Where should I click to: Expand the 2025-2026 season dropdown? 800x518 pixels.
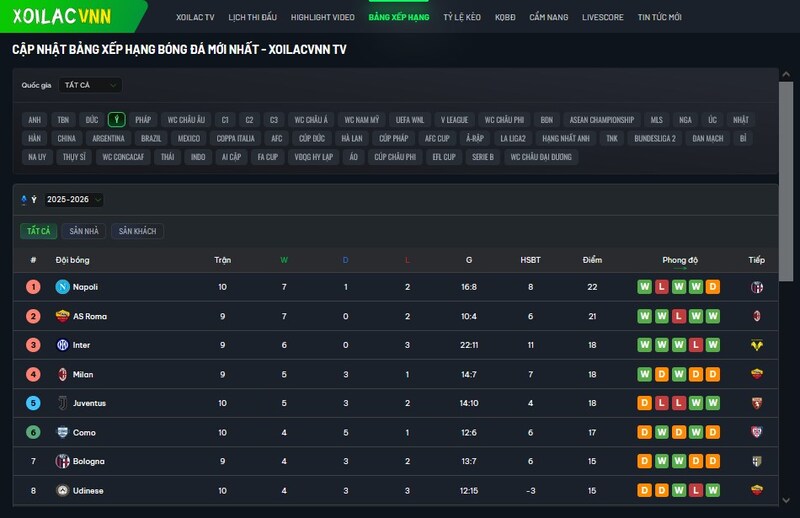point(73,199)
